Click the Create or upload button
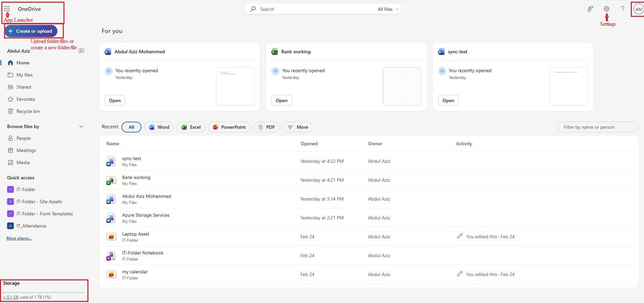 tap(31, 31)
